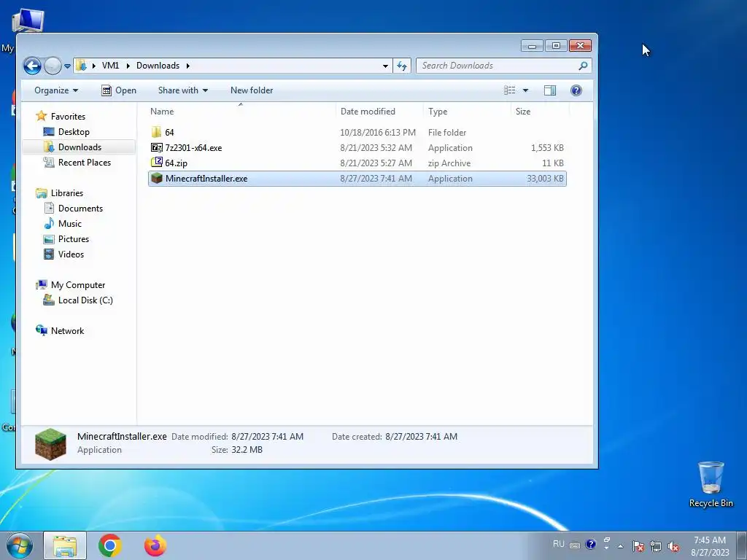Open the Documents library
The image size is (747, 560).
pos(80,209)
